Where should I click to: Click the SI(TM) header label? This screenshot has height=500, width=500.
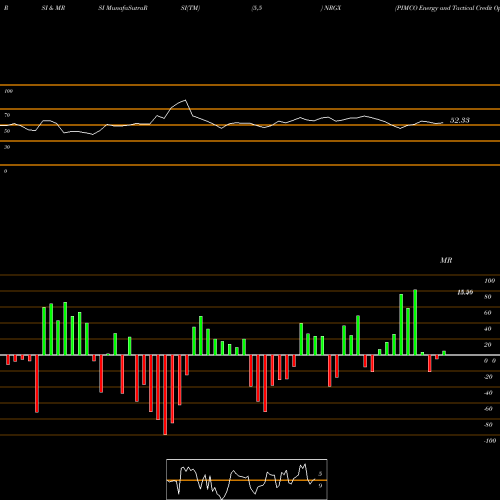point(190,8)
